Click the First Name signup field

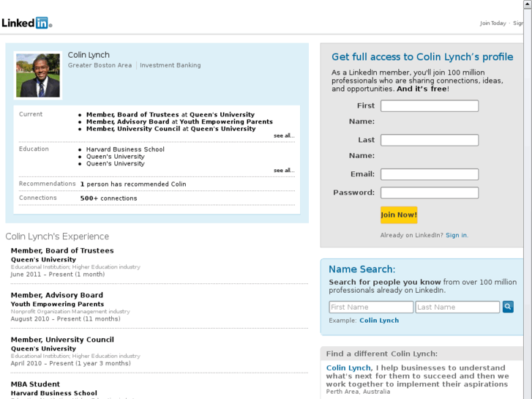430,106
